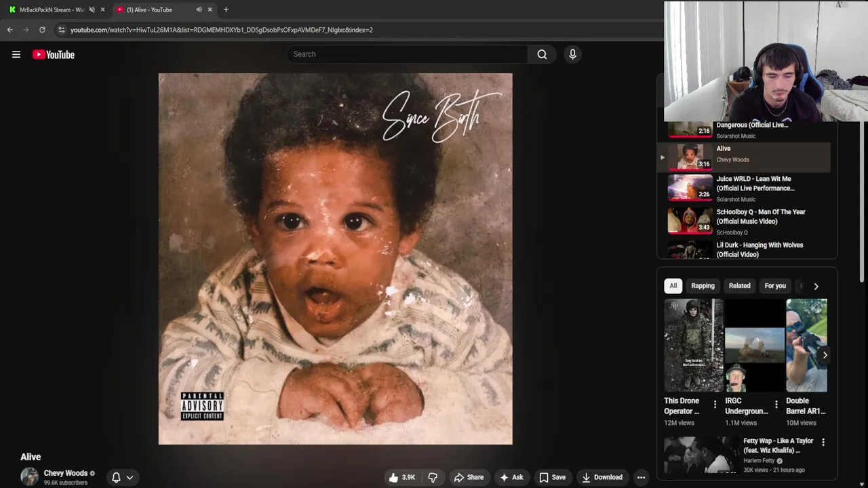
Task: Mute audio on Alive YouTube tab
Action: point(199,9)
